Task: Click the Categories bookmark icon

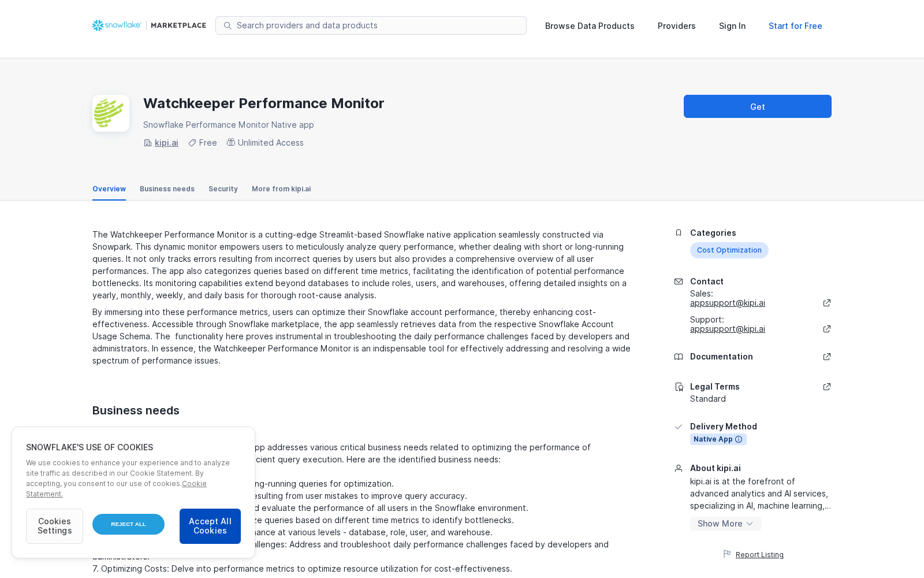Action: point(679,233)
